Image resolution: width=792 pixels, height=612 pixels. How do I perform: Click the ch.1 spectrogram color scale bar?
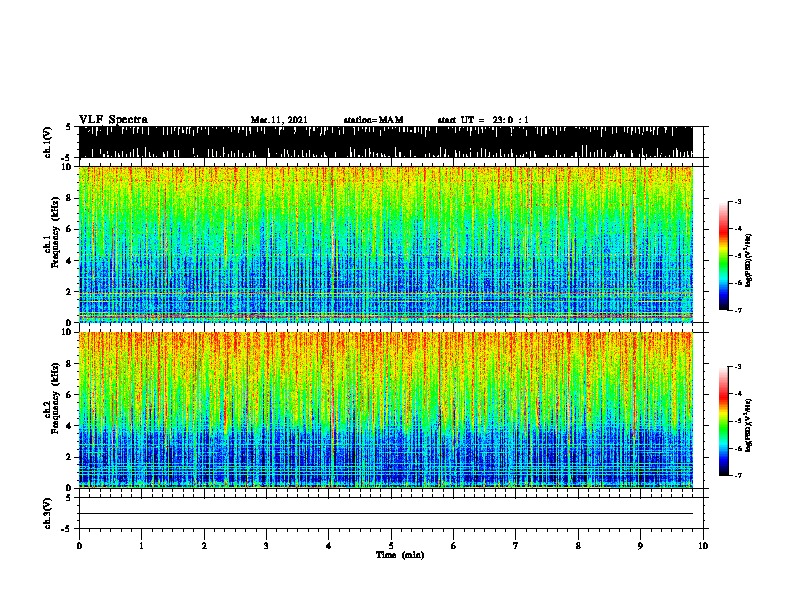tap(724, 256)
